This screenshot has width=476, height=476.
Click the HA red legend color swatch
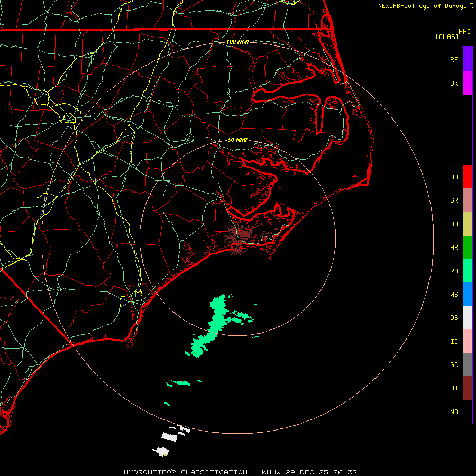click(467, 177)
